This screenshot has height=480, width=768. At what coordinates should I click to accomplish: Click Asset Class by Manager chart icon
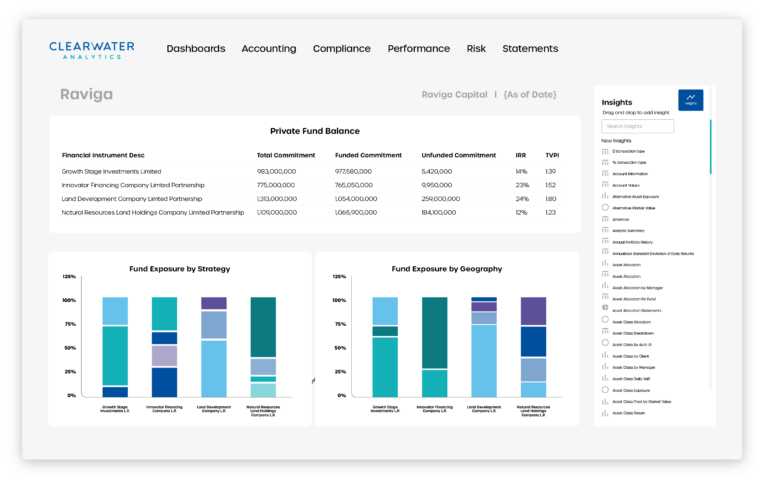(605, 367)
